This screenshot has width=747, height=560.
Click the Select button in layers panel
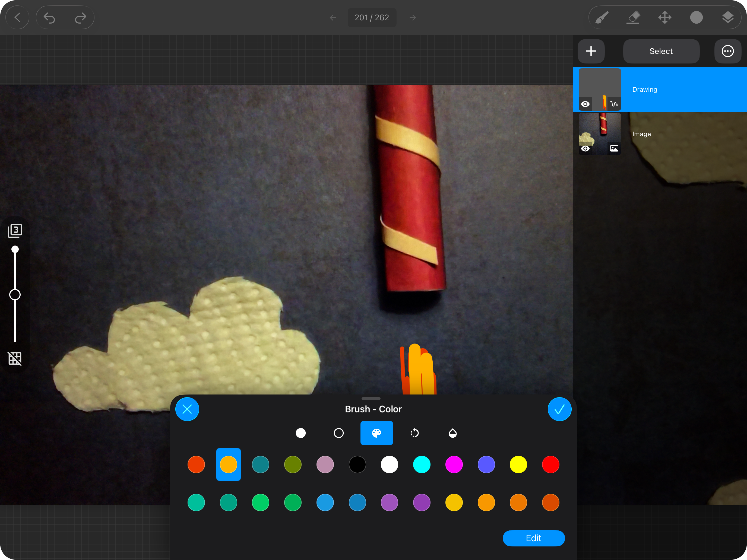pyautogui.click(x=661, y=51)
